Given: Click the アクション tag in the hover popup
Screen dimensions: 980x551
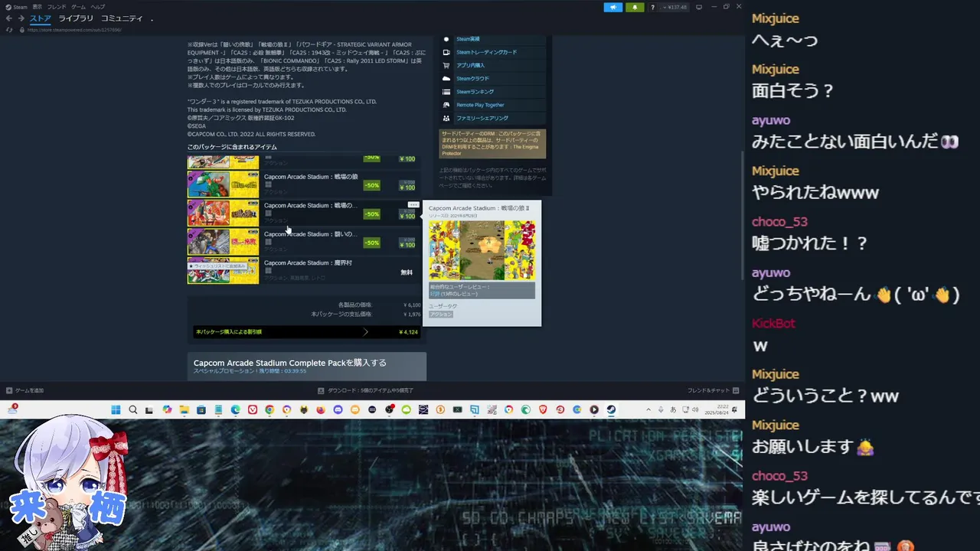Looking at the screenshot, I should point(441,315).
